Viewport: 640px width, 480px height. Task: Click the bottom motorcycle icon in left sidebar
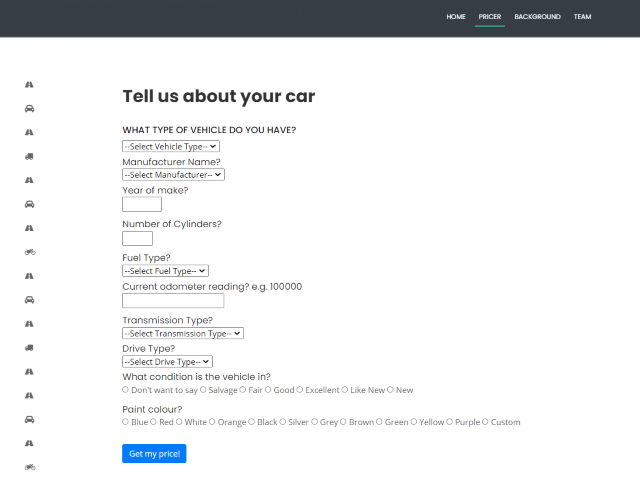[30, 467]
